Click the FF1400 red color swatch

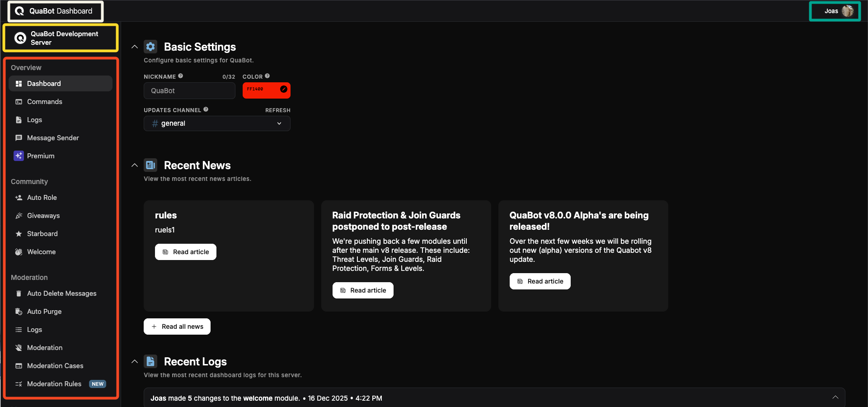pos(267,90)
